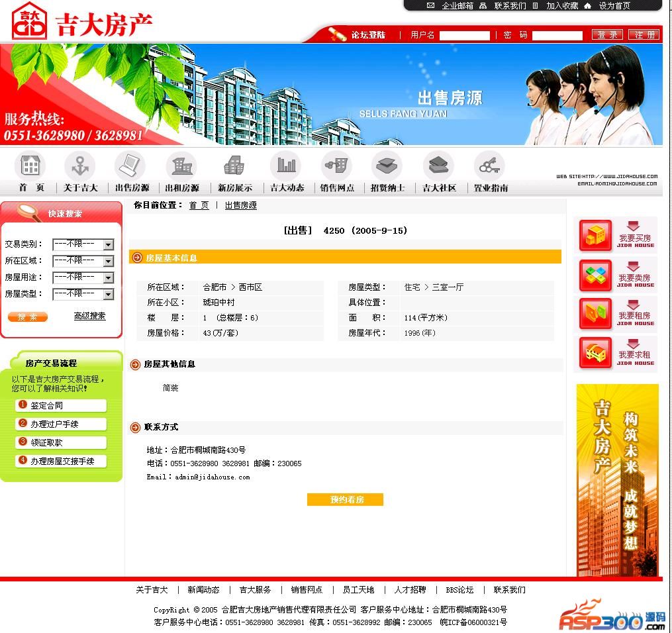Focus the 用户名 input field
This screenshot has height=633, width=672.
click(465, 35)
